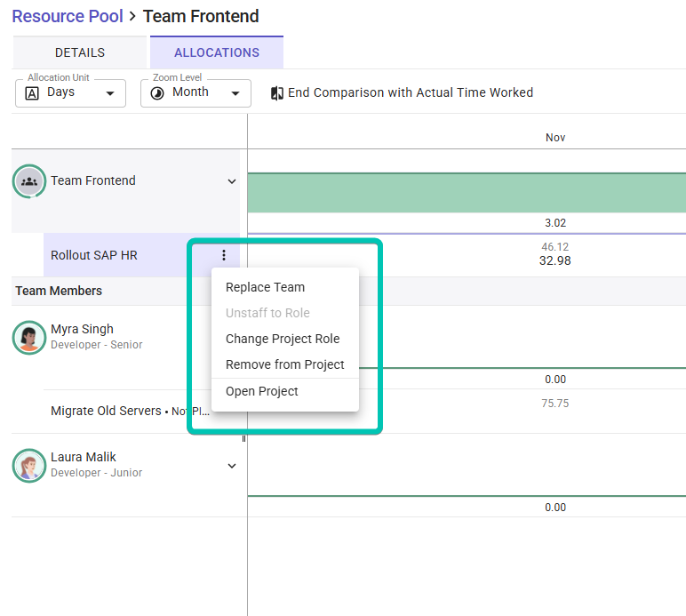Click the three-dot menu beside Rollout SAP HR

click(224, 255)
